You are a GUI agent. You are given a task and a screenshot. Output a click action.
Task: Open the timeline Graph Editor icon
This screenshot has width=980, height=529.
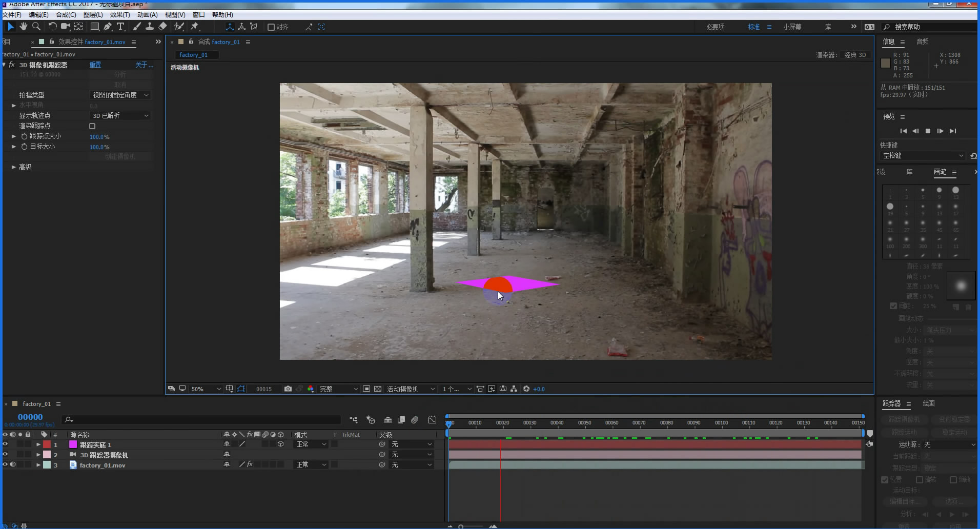pyautogui.click(x=433, y=420)
